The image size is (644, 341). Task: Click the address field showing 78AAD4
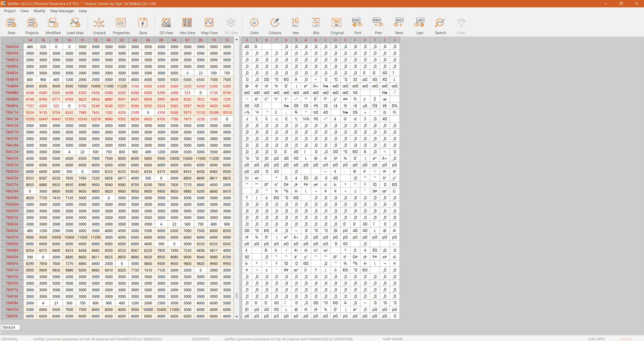[x=10, y=327]
